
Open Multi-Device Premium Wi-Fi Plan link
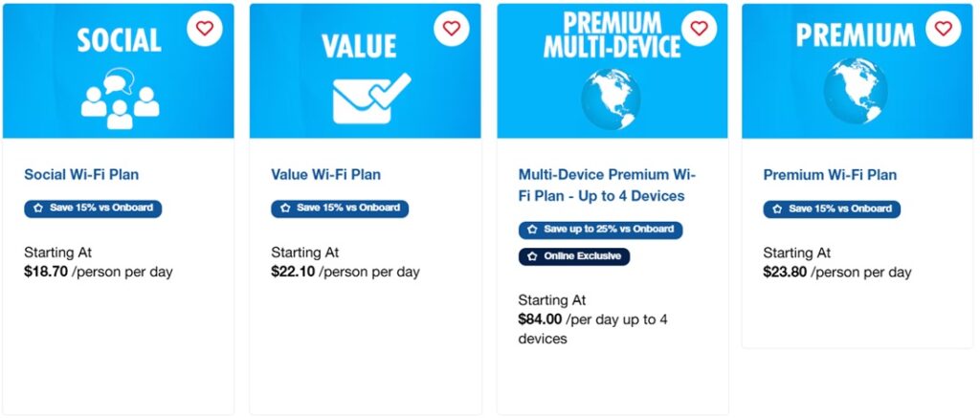pos(607,186)
